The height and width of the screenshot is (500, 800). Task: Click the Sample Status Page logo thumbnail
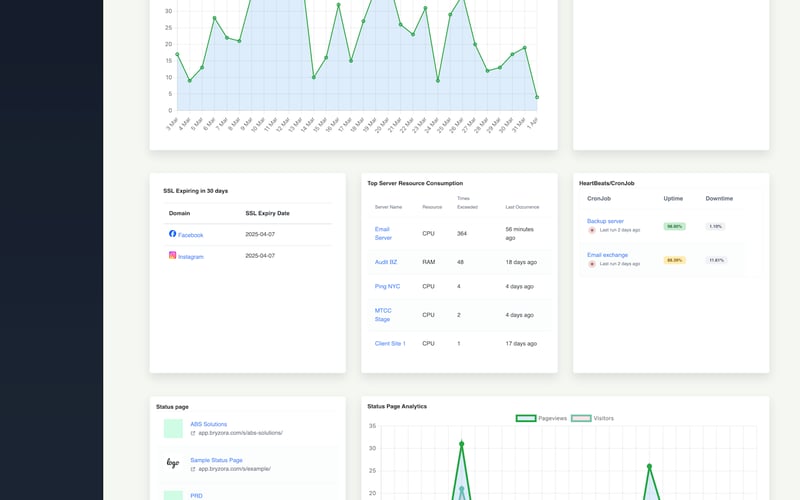pos(173,463)
